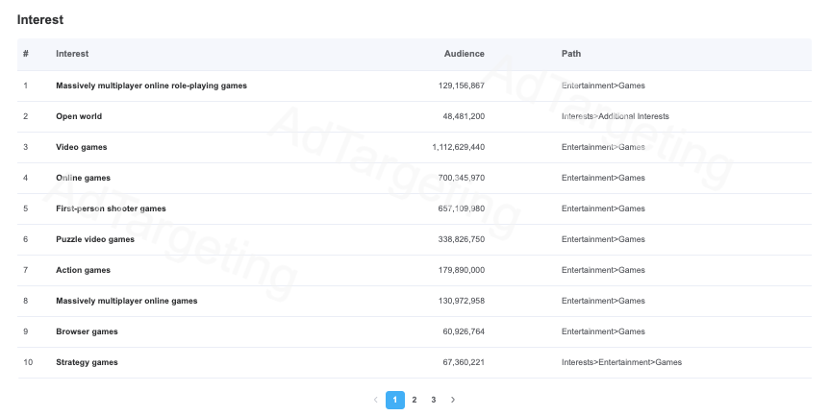Choose the Video games interest
The height and width of the screenshot is (416, 830).
pyautogui.click(x=81, y=148)
